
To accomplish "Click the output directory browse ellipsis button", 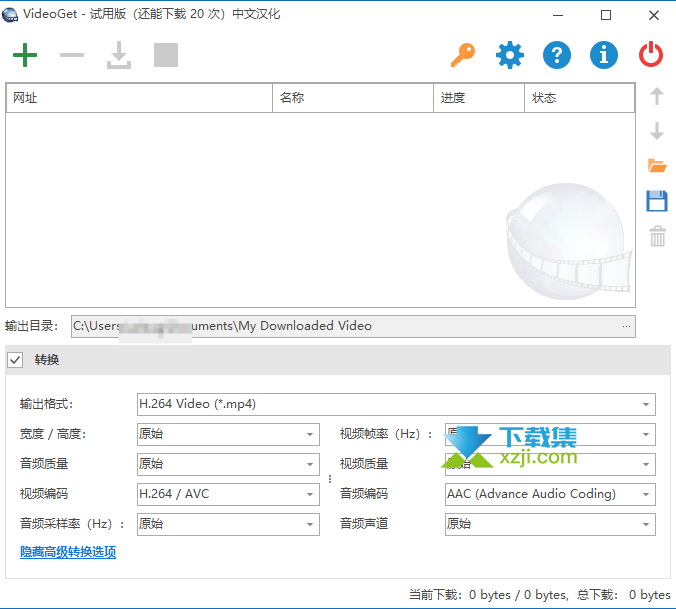I will (626, 326).
